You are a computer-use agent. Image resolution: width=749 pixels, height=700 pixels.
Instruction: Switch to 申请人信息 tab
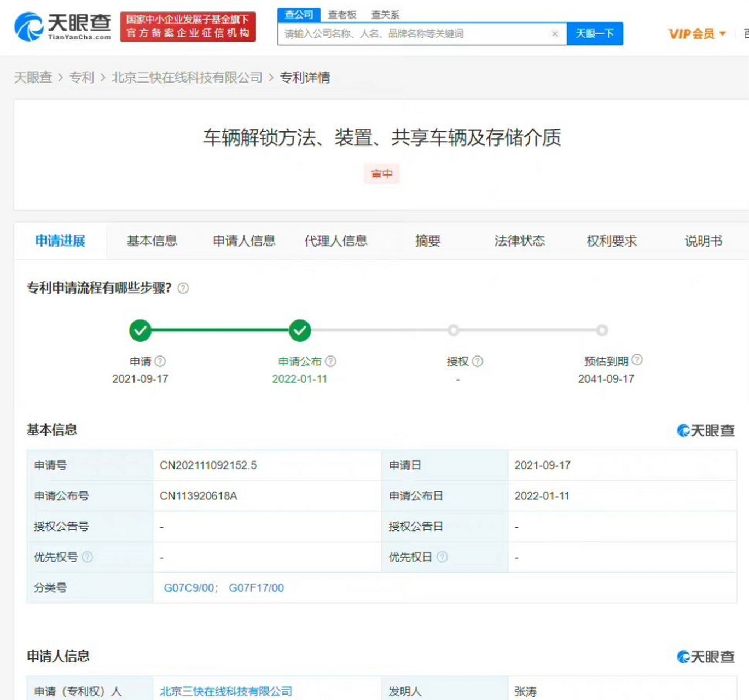[x=244, y=241]
